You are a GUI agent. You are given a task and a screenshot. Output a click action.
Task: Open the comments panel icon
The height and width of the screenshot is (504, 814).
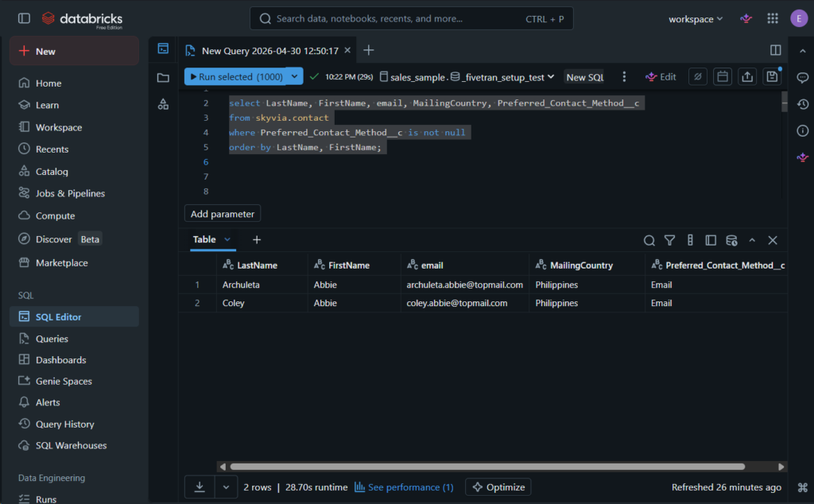(x=803, y=78)
